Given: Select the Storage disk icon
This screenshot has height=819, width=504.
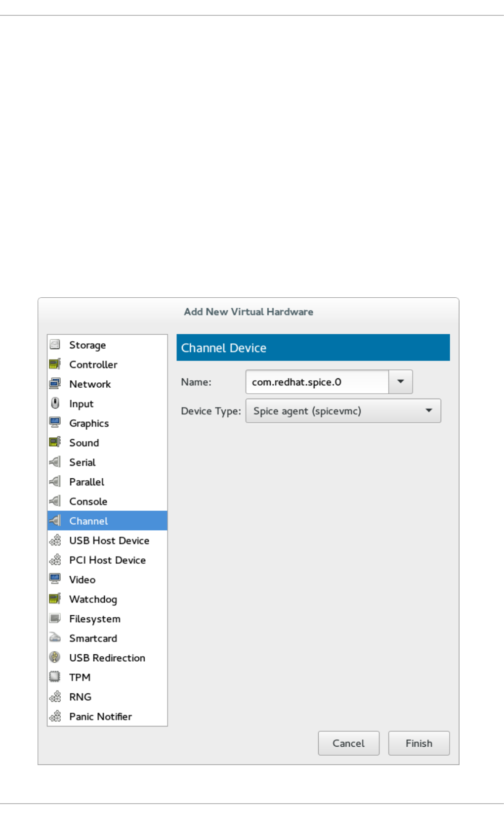Looking at the screenshot, I should point(55,344).
